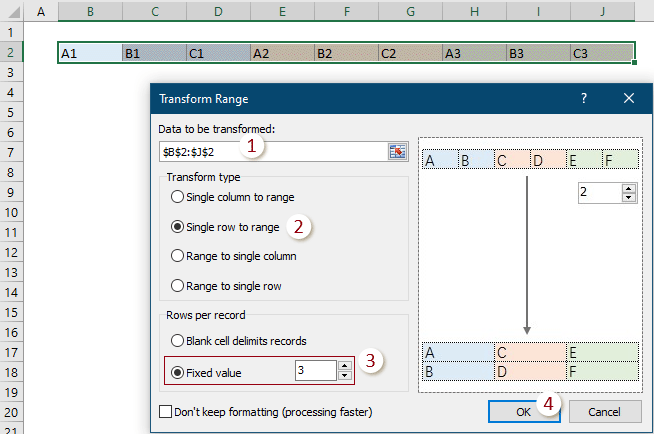
Task: Click cell containing A3
Action: click(x=475, y=53)
